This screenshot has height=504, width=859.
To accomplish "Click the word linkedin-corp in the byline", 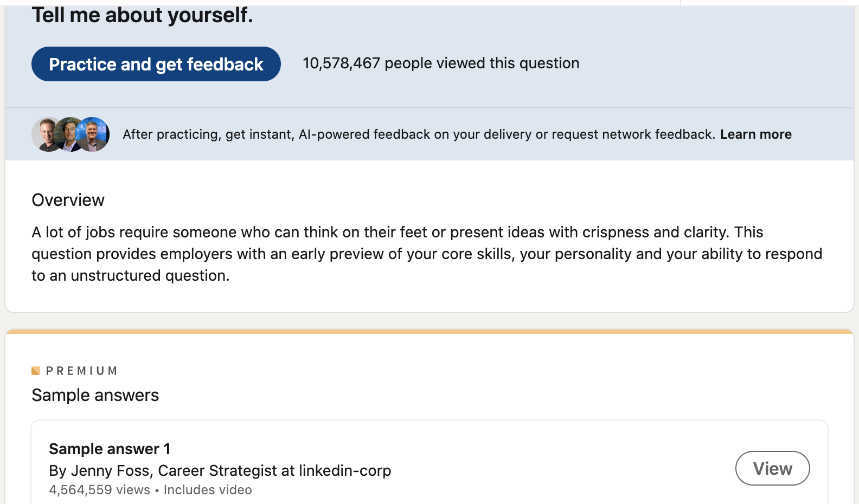I will click(345, 470).
